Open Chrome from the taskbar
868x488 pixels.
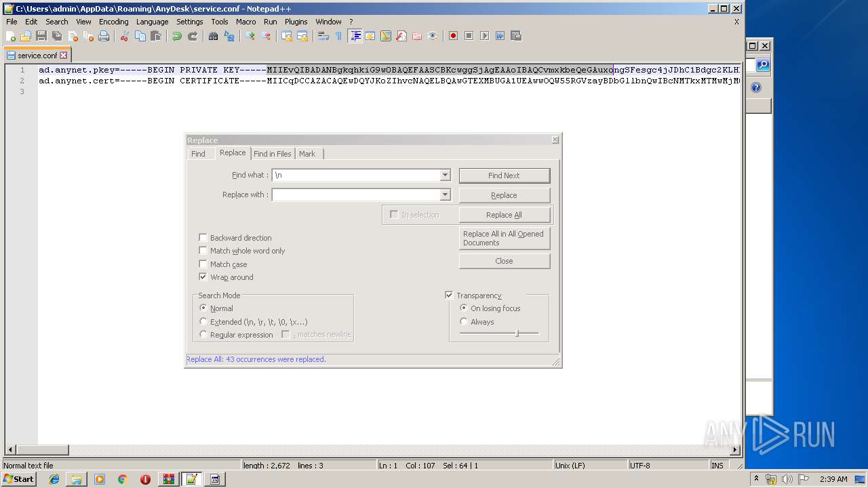coord(122,479)
